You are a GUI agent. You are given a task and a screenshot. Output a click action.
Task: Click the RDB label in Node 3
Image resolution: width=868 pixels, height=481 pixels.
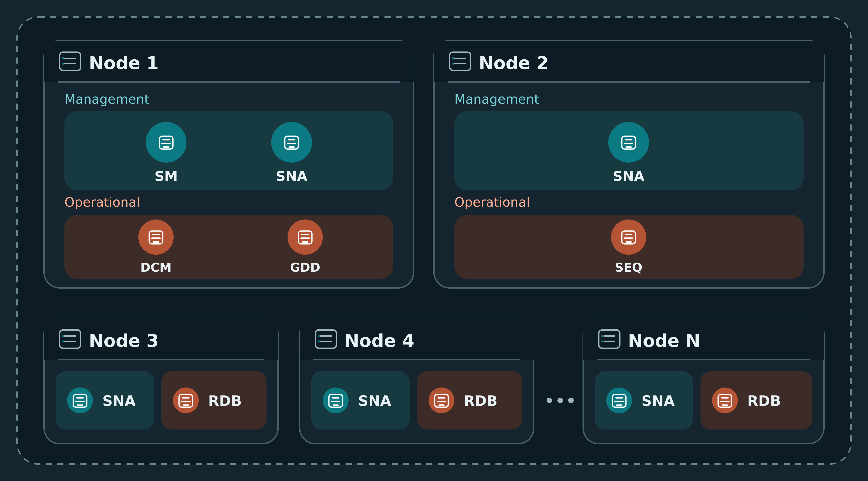[225, 401]
